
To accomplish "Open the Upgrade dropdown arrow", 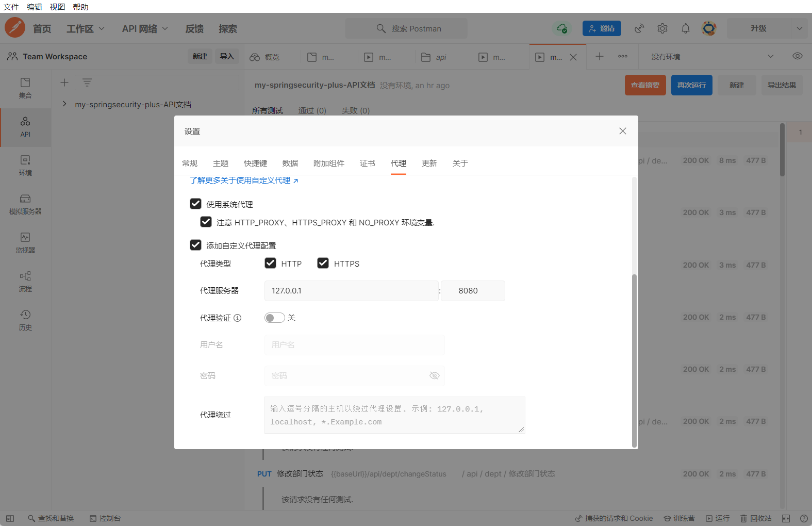I will 799,28.
